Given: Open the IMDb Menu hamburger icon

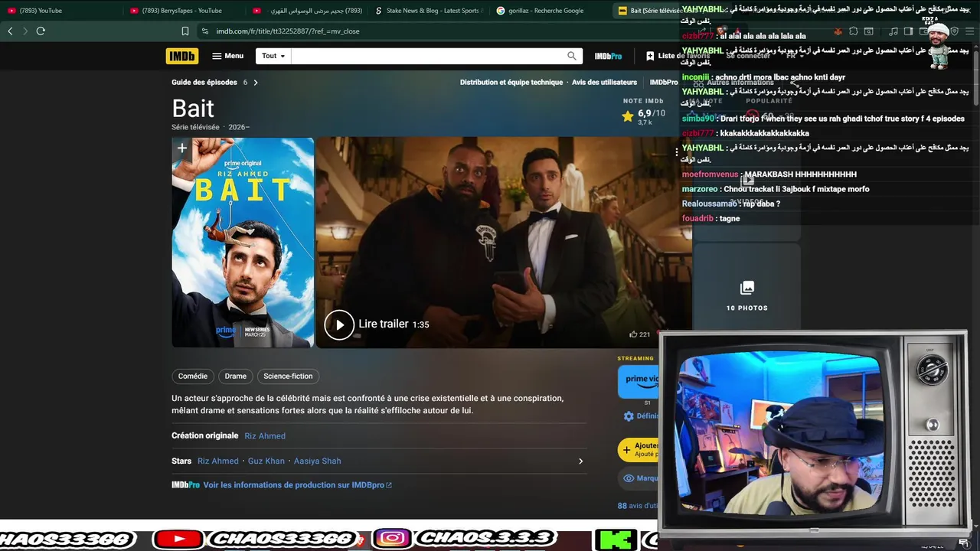Looking at the screenshot, I should [217, 56].
